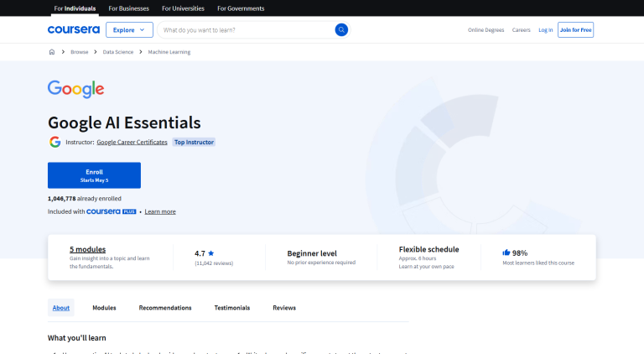Click the 'What you'll learn' heading
Viewport: 644px width, 354px height.
pyautogui.click(x=77, y=337)
